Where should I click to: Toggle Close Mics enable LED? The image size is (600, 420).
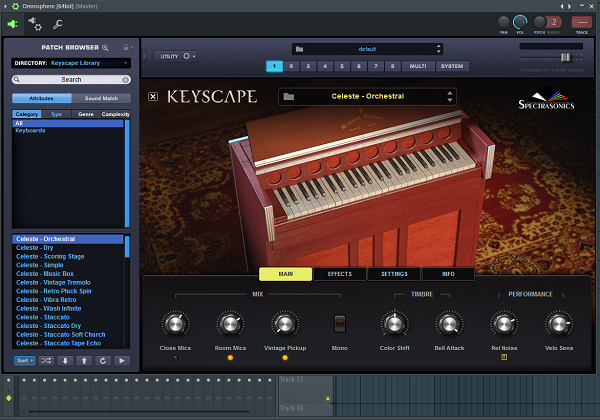[x=175, y=358]
